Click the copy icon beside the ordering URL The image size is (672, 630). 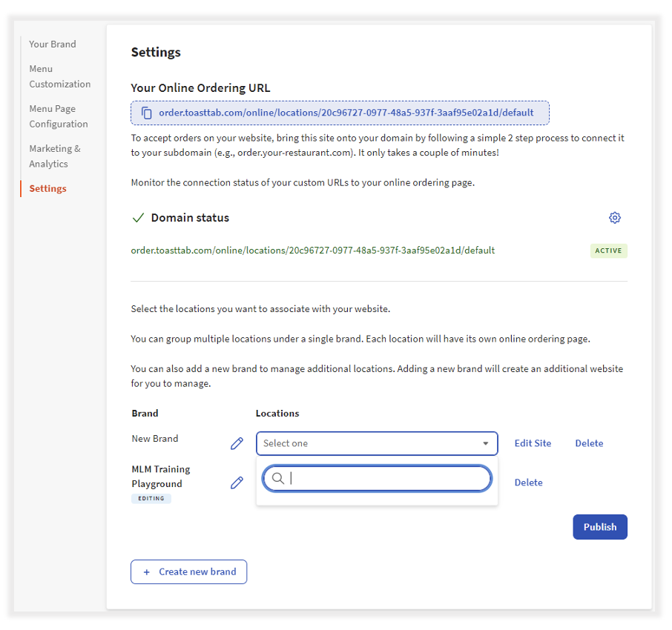tap(146, 113)
